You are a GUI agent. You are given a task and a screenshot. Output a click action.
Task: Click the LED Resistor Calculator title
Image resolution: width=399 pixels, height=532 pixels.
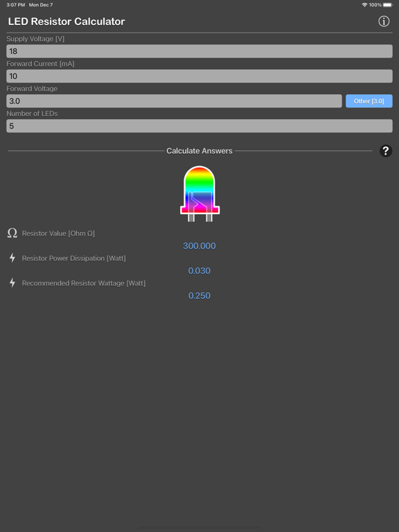tap(66, 21)
